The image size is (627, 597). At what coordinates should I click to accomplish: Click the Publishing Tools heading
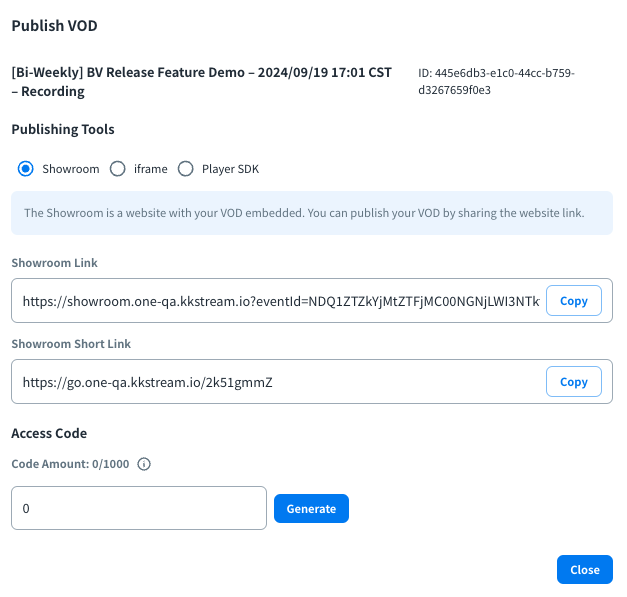tap(63, 129)
